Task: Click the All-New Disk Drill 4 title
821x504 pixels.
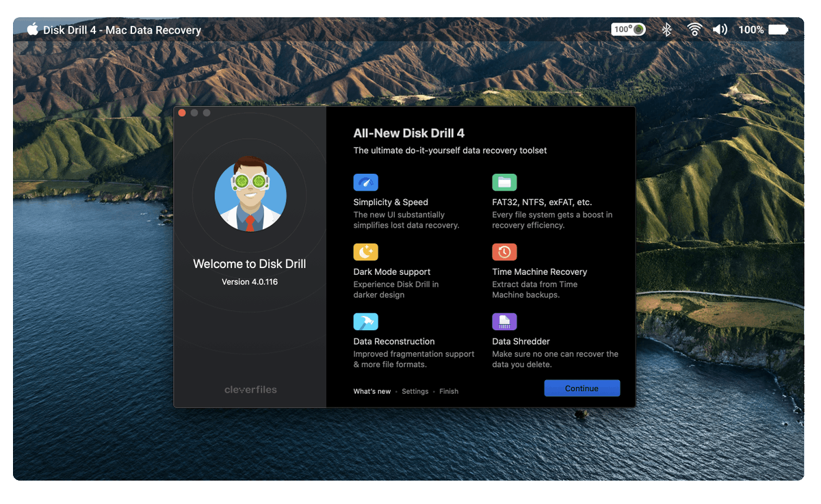Action: (409, 133)
